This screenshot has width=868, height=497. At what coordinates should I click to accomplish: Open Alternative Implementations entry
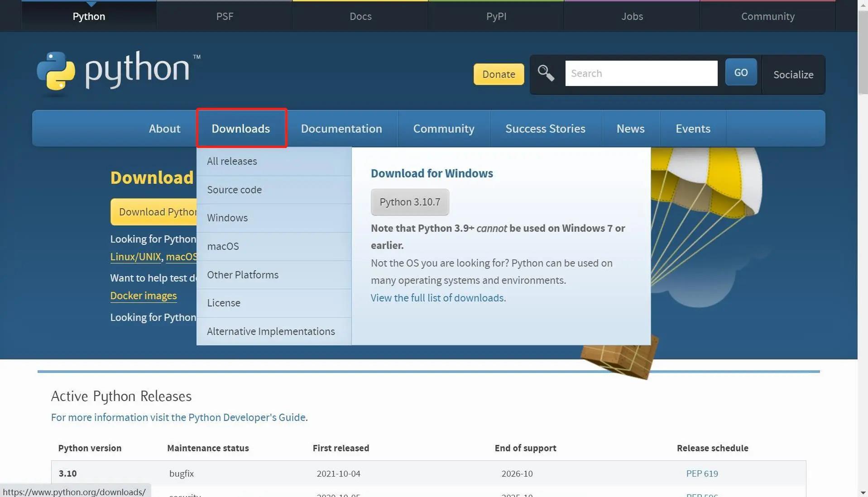(x=271, y=331)
